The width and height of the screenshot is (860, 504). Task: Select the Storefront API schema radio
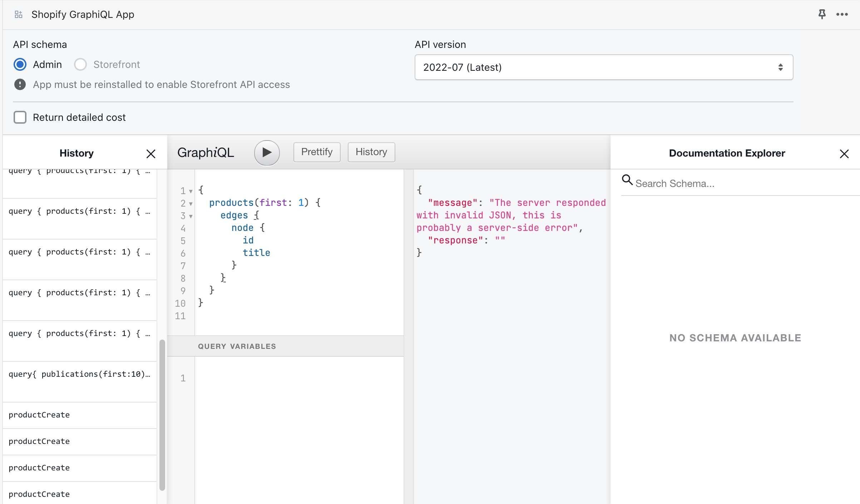[80, 64]
